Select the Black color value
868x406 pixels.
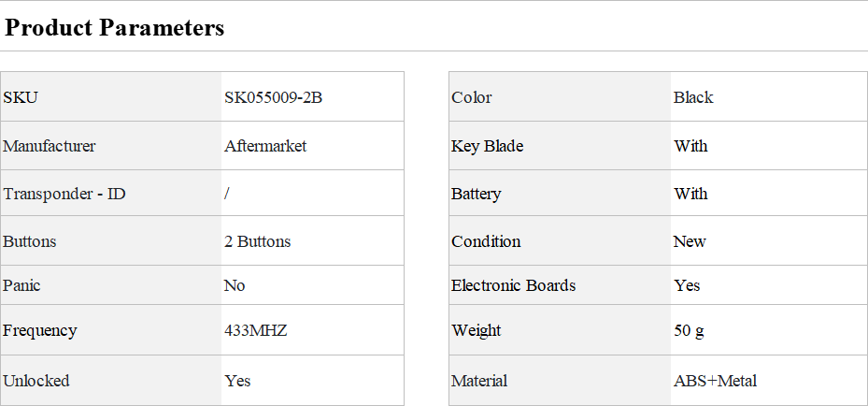click(x=693, y=97)
